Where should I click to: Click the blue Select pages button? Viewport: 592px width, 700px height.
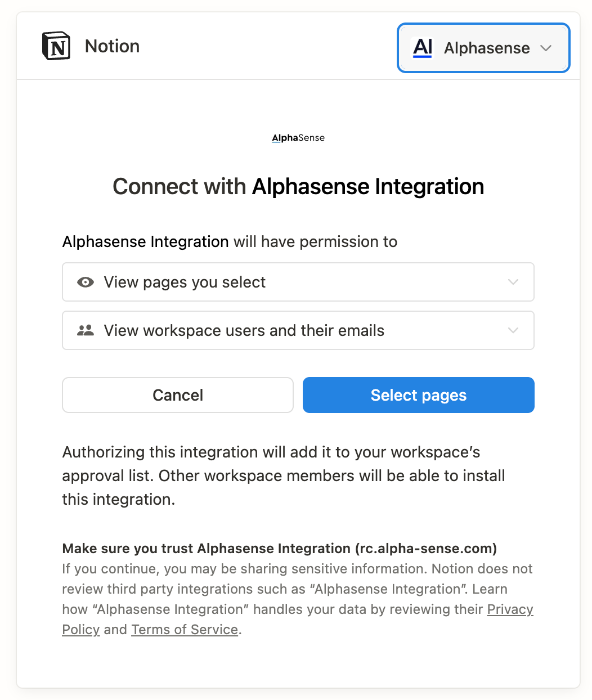click(x=418, y=395)
